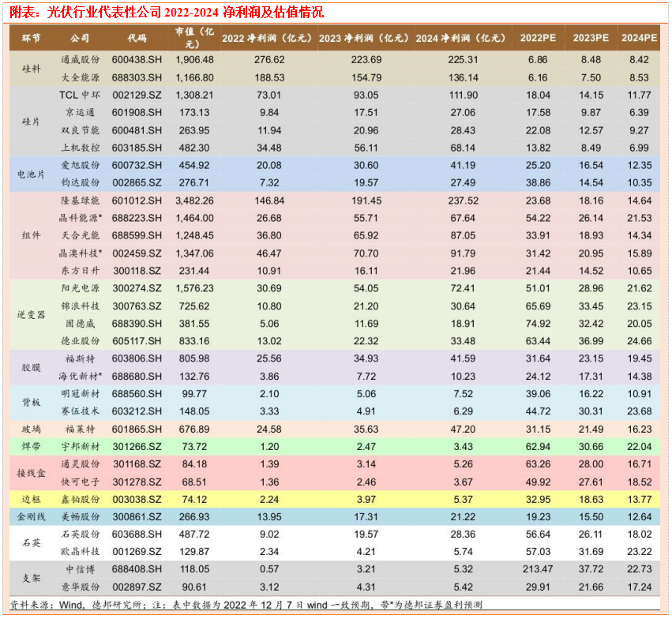Click company name 明冠新材
The image size is (672, 619).
click(x=80, y=394)
